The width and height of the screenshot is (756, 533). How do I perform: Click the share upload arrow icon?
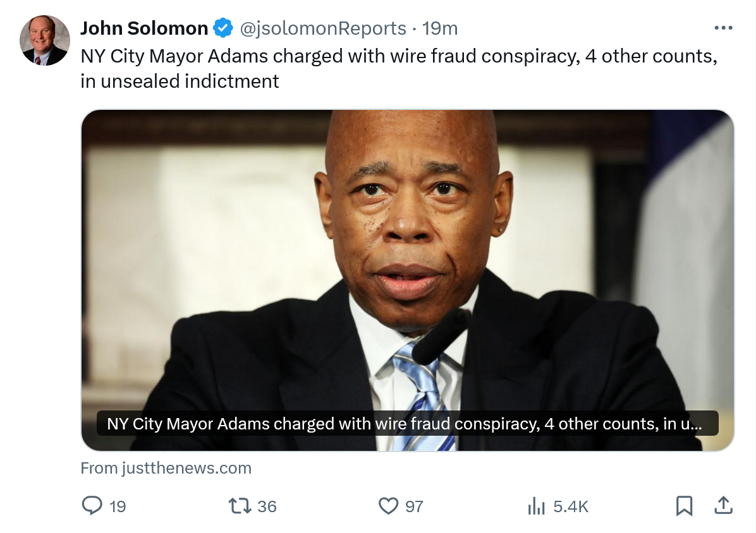tap(723, 505)
